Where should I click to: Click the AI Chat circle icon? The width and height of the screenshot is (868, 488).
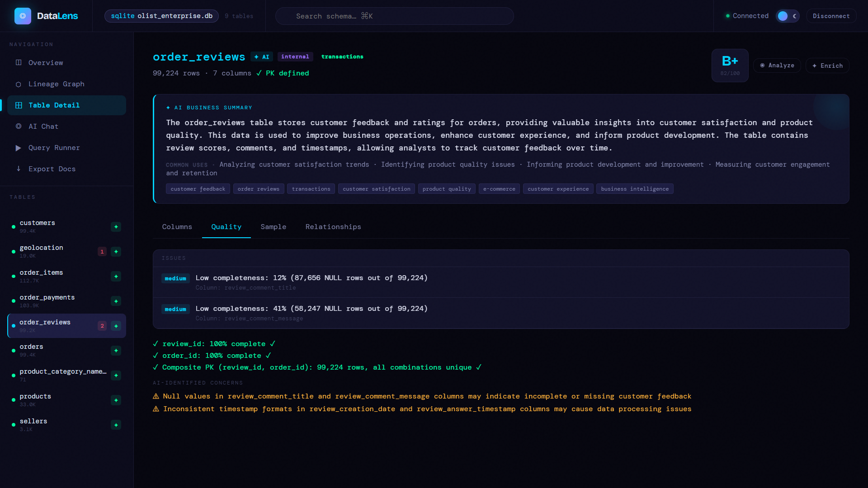(x=19, y=127)
